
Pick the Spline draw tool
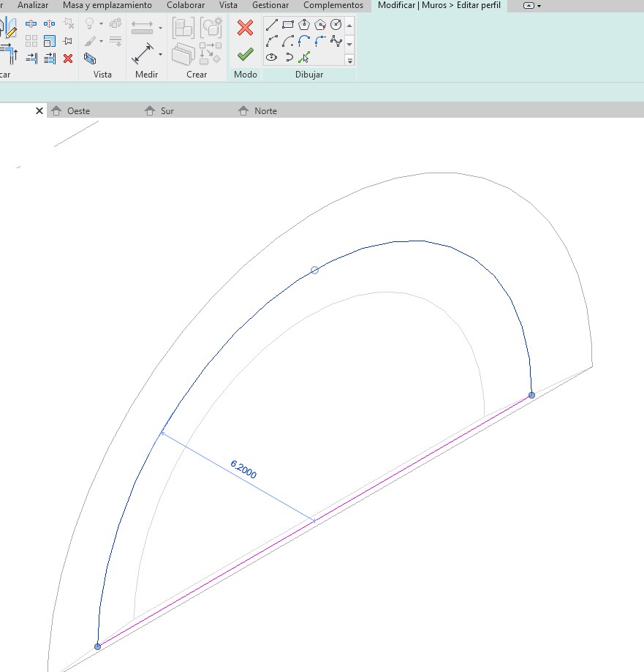[x=336, y=41]
